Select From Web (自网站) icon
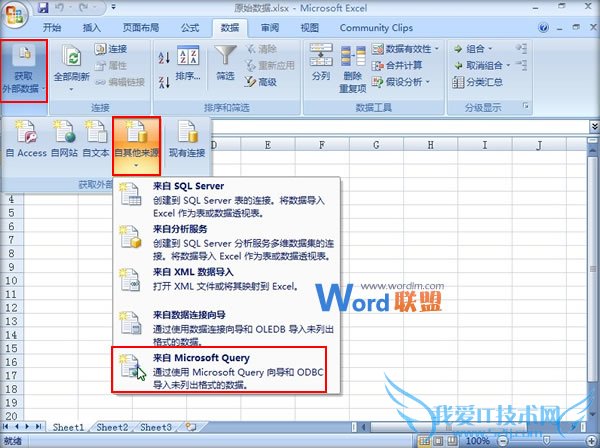This screenshot has height=448, width=600. [x=64, y=139]
